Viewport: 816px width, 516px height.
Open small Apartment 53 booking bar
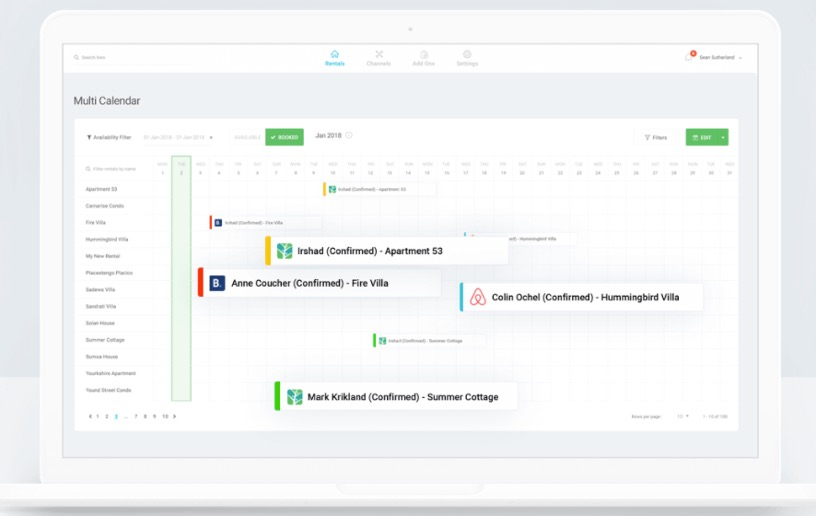point(379,189)
